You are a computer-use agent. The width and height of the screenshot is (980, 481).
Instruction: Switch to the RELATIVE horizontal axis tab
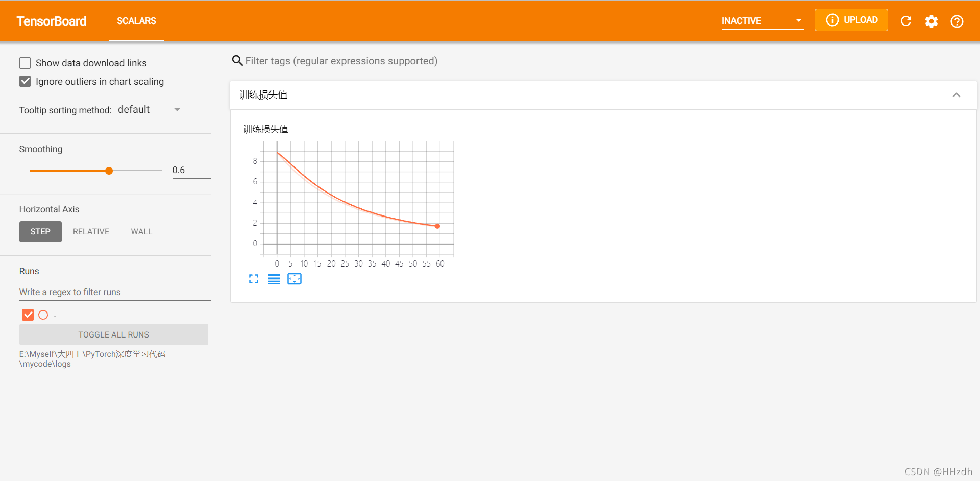91,231
